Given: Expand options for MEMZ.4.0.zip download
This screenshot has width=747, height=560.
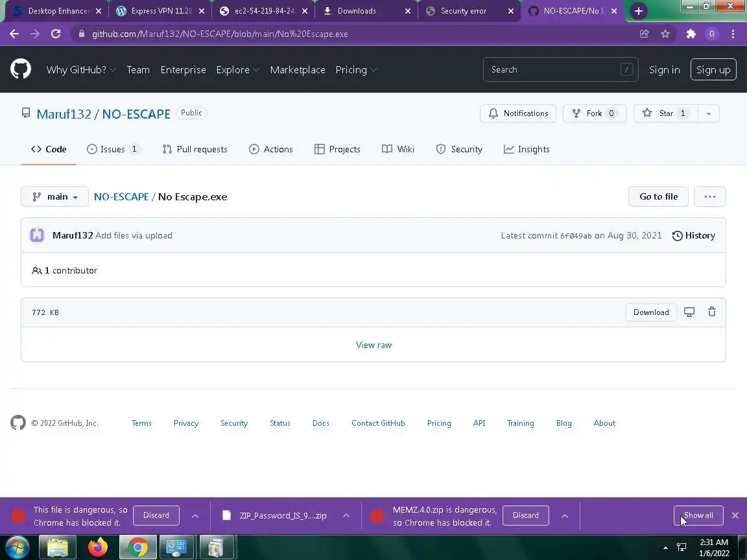Looking at the screenshot, I should [565, 516].
